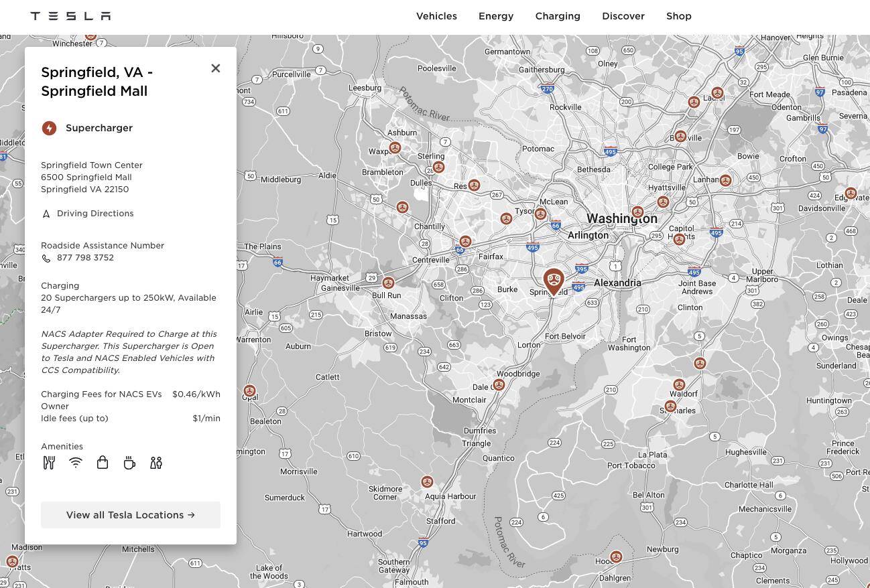Click the driving directions arrow icon
Screen dimensions: 870x588
46,214
